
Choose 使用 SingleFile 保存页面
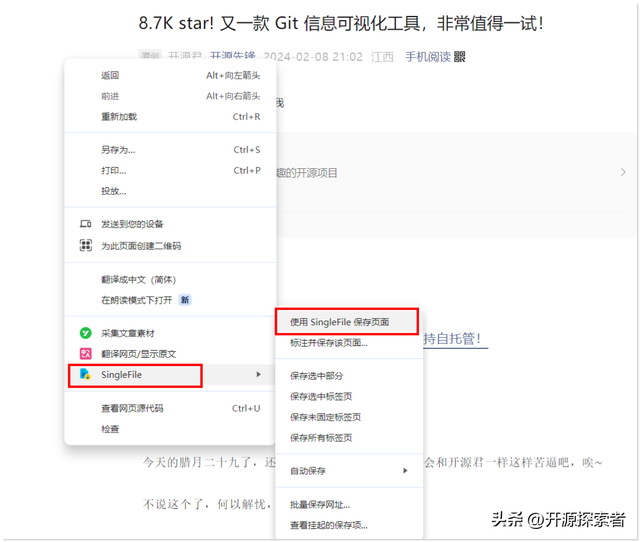(347, 322)
